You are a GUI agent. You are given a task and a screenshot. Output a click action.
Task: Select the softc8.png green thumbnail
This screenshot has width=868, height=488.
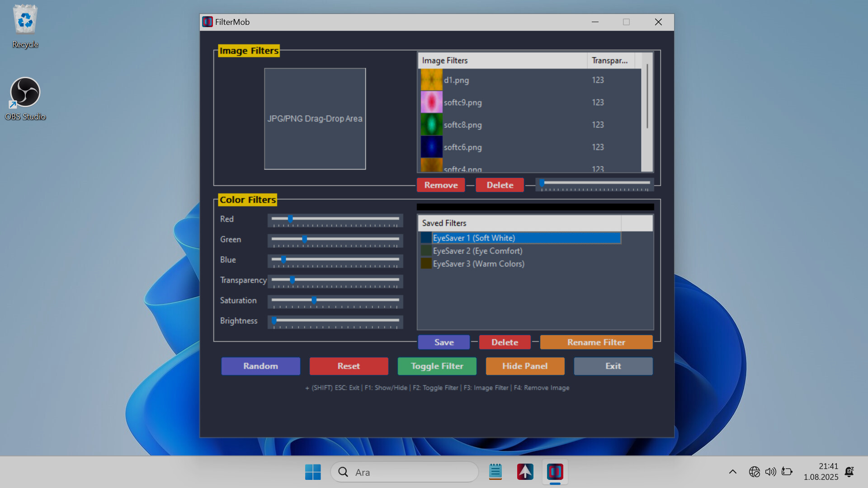431,125
